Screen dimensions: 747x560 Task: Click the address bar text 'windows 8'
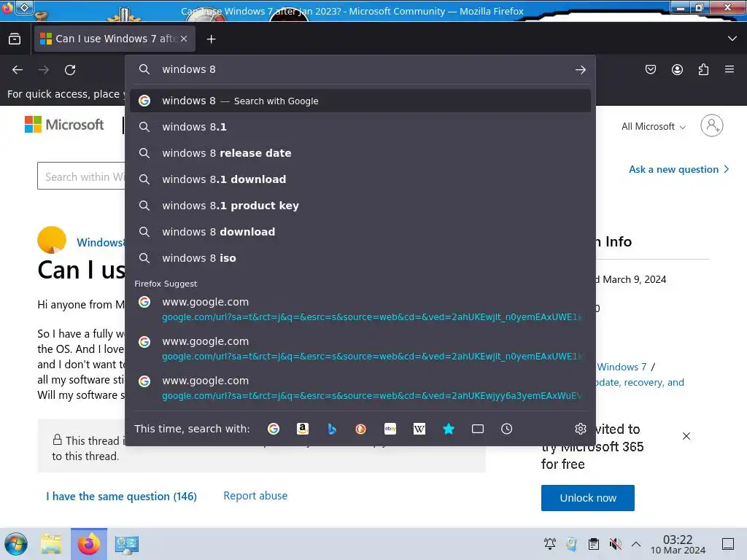point(189,69)
